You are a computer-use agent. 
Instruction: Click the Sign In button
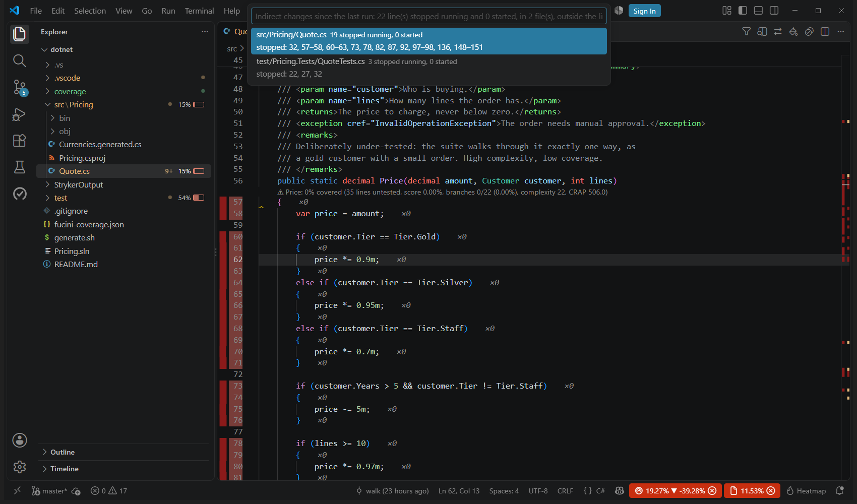644,11
